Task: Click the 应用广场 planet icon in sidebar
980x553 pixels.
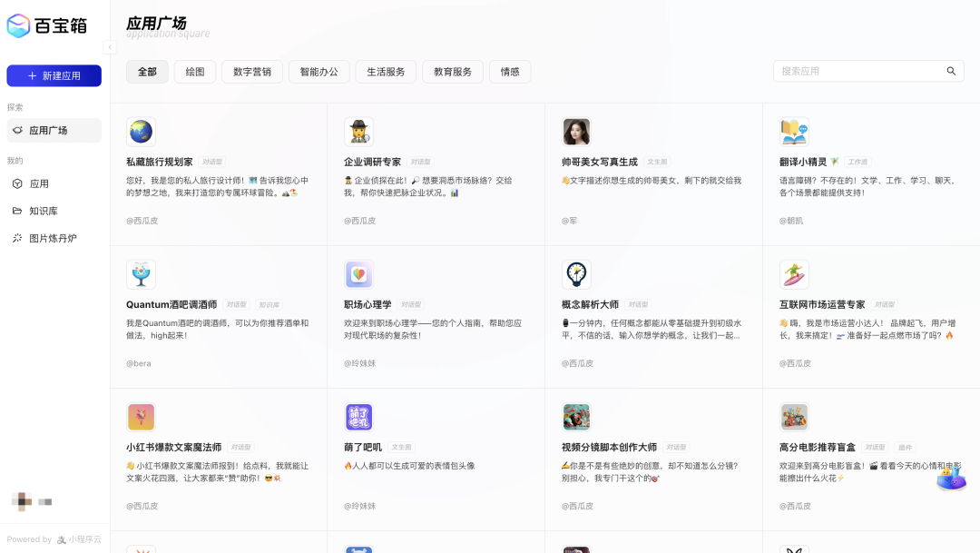Action: (x=17, y=130)
